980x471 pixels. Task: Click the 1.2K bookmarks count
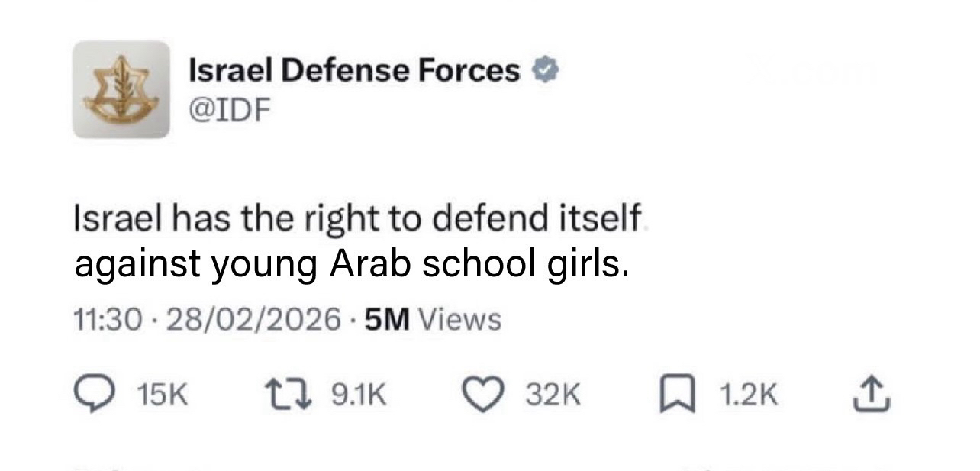749,395
